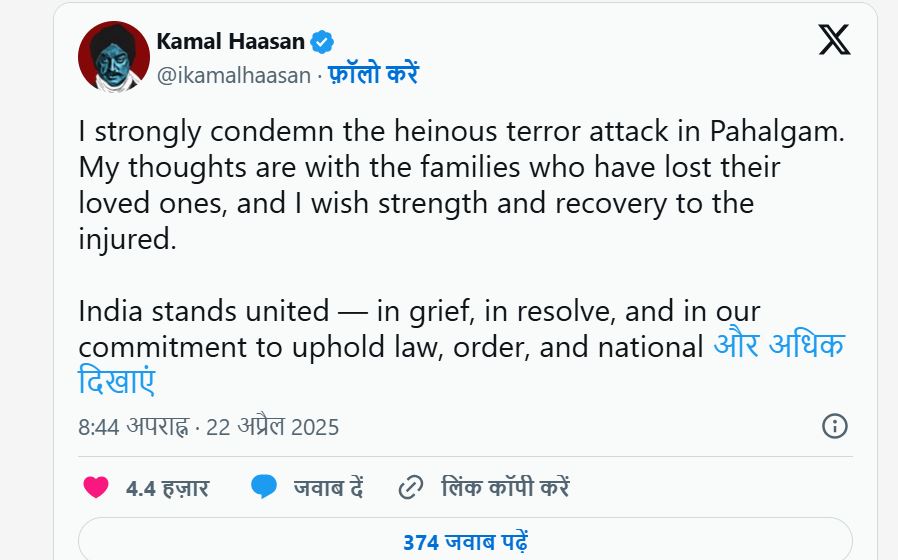The image size is (898, 560).
Task: Open the @ikamalhaasan handle link
Action: [x=233, y=75]
